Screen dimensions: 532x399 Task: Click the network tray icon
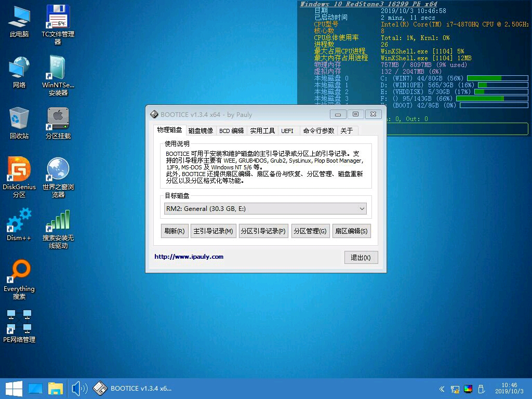455,389
